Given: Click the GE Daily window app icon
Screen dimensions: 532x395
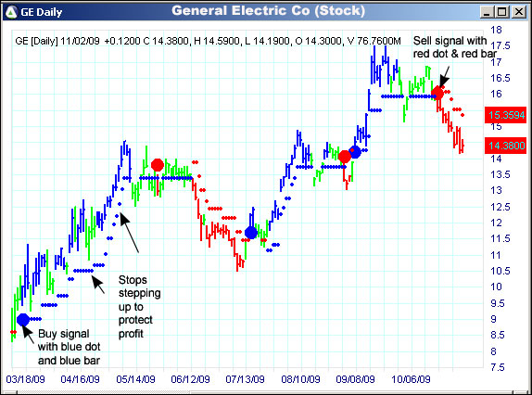Looking at the screenshot, I should click(11, 12).
